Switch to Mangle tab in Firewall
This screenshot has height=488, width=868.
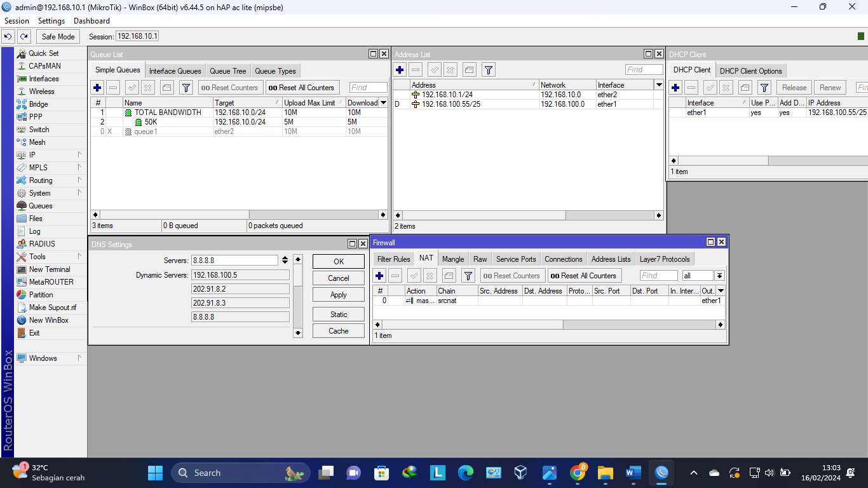coord(453,259)
